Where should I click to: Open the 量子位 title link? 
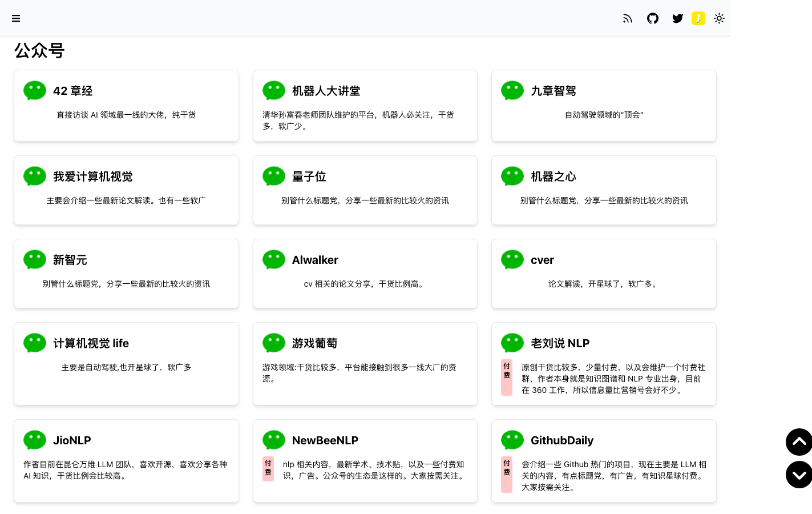coord(309,176)
